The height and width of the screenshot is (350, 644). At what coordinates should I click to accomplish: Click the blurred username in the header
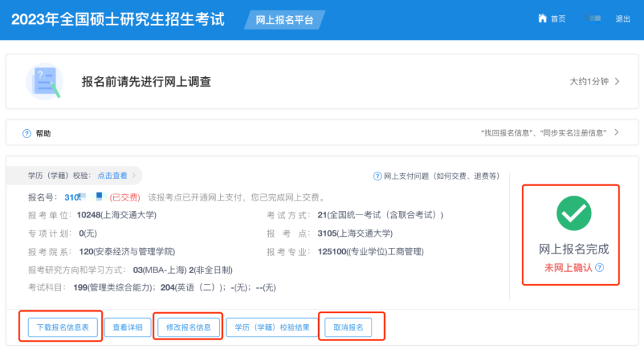591,19
